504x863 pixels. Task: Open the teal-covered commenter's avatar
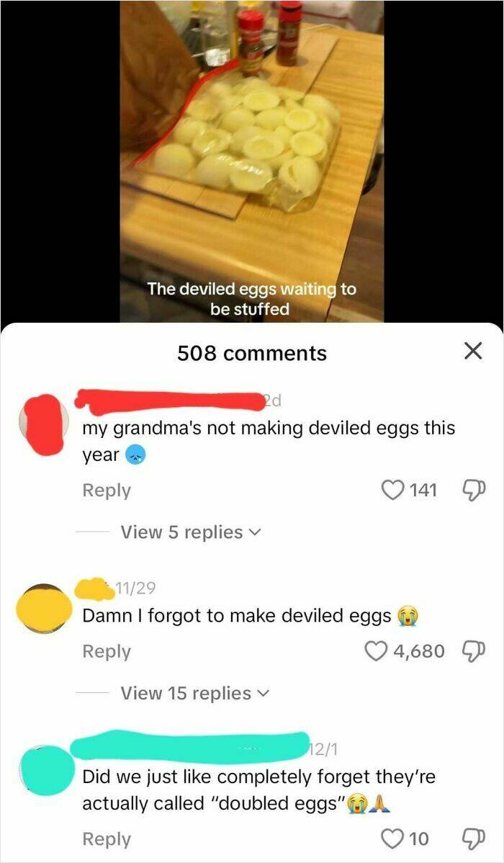pyautogui.click(x=46, y=771)
